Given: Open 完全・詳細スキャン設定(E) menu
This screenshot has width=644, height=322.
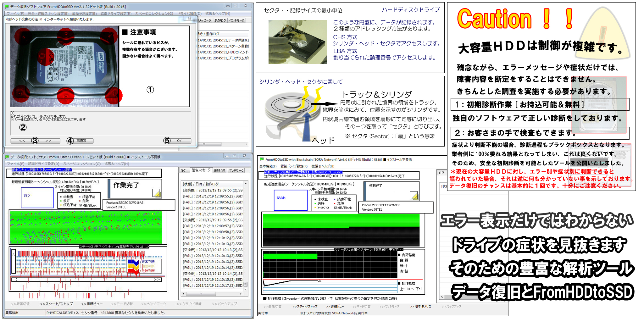Looking at the screenshot, I should coord(48,14).
